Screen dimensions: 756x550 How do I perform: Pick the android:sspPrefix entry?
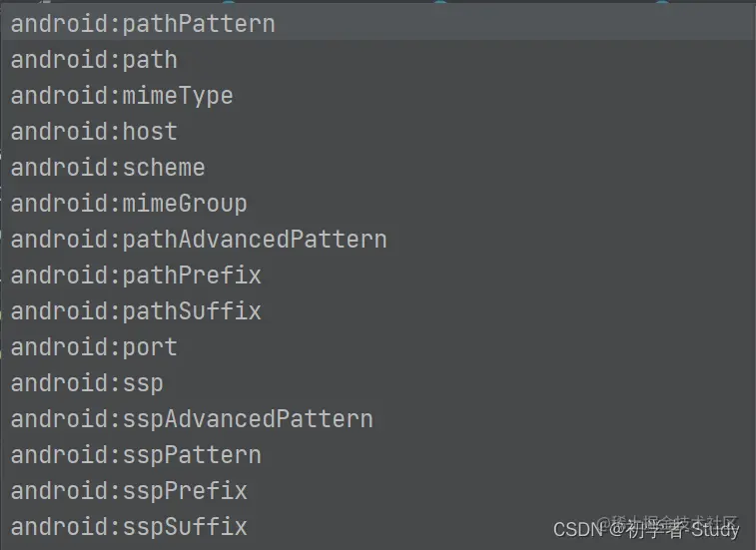[x=129, y=491]
